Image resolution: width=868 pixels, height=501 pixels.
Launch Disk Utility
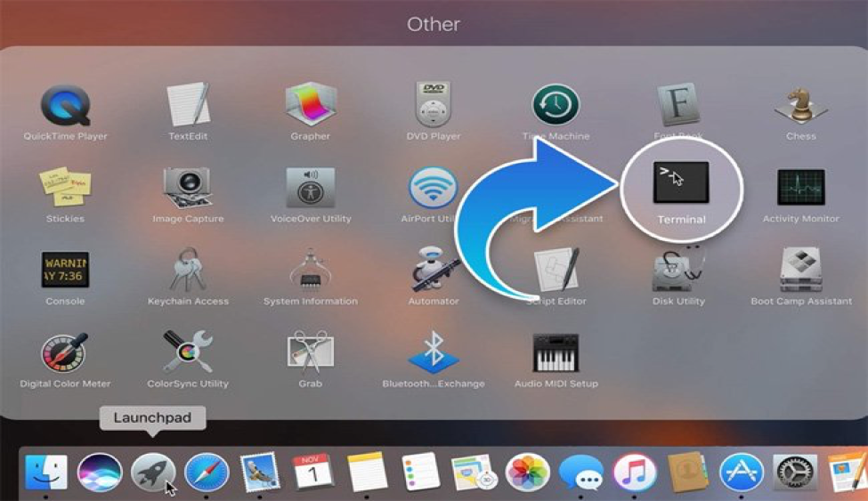[678, 270]
